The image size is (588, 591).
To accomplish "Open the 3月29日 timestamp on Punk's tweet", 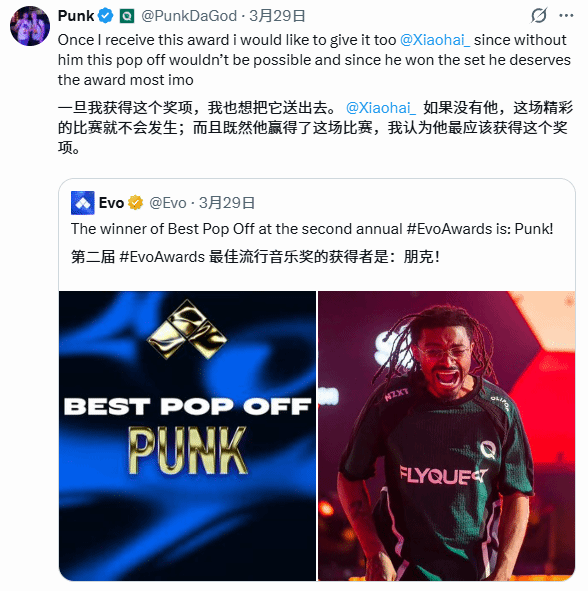I will [277, 16].
